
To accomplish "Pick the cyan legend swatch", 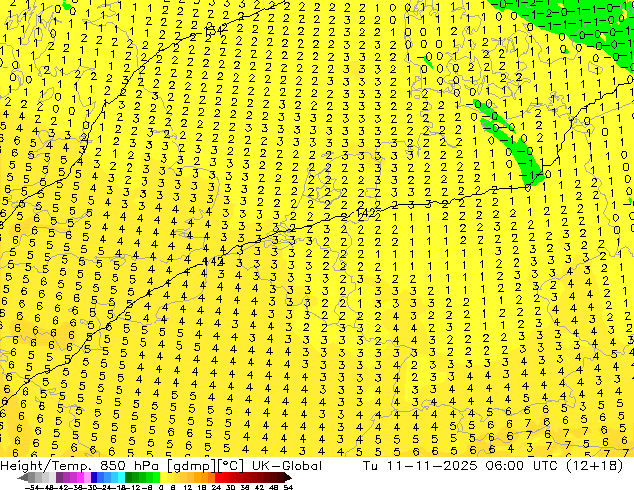I will [122, 477].
